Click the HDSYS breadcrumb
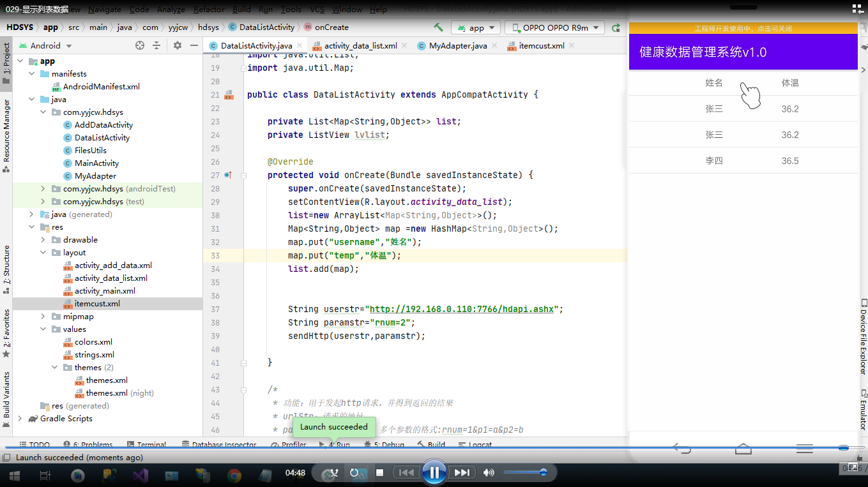This screenshot has width=868, height=487. tap(20, 27)
